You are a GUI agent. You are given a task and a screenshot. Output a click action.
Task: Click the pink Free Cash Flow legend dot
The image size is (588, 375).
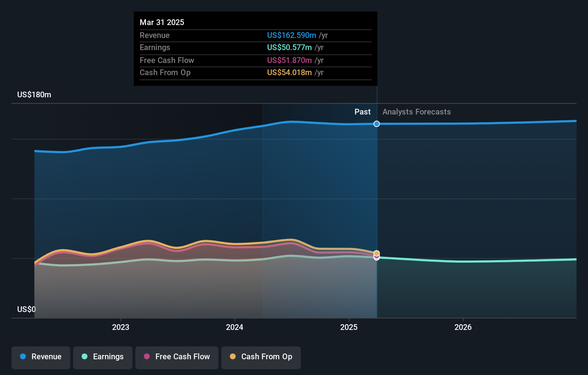click(147, 356)
